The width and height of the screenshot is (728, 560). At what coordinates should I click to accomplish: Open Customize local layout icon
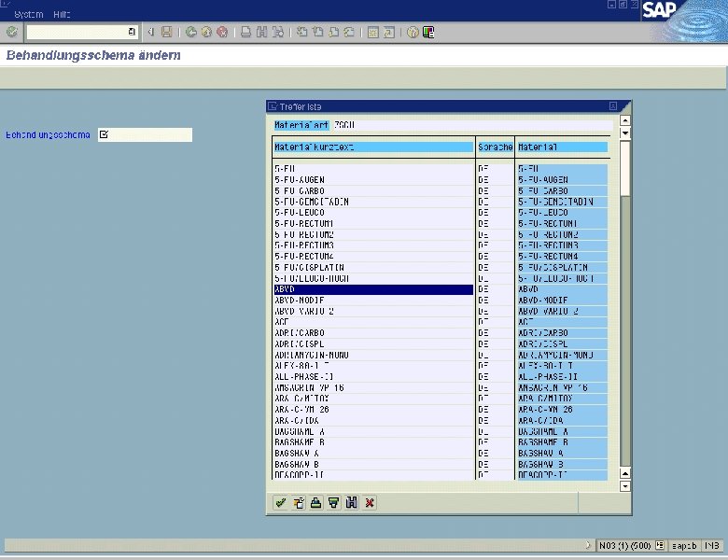pyautogui.click(x=428, y=32)
